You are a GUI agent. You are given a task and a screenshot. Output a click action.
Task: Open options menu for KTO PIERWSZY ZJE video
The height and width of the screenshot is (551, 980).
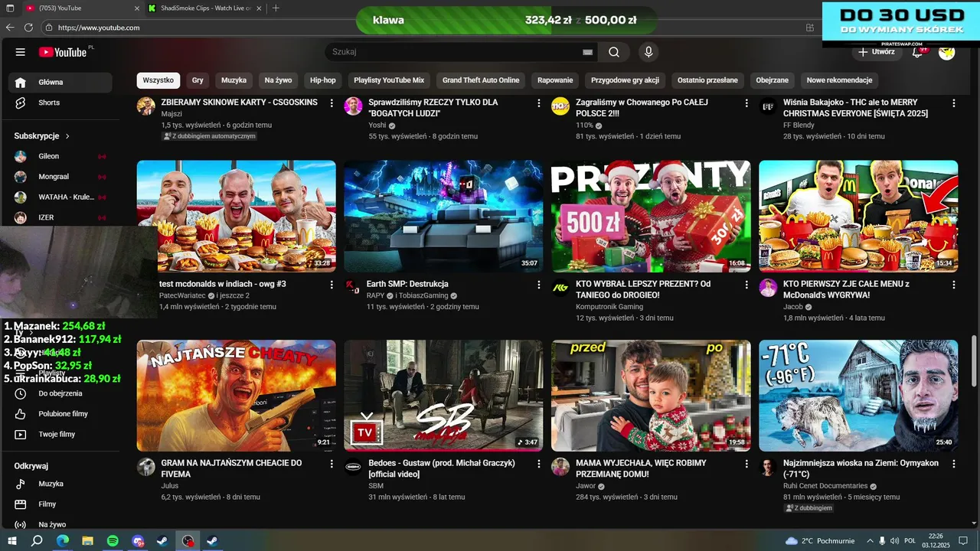point(954,285)
